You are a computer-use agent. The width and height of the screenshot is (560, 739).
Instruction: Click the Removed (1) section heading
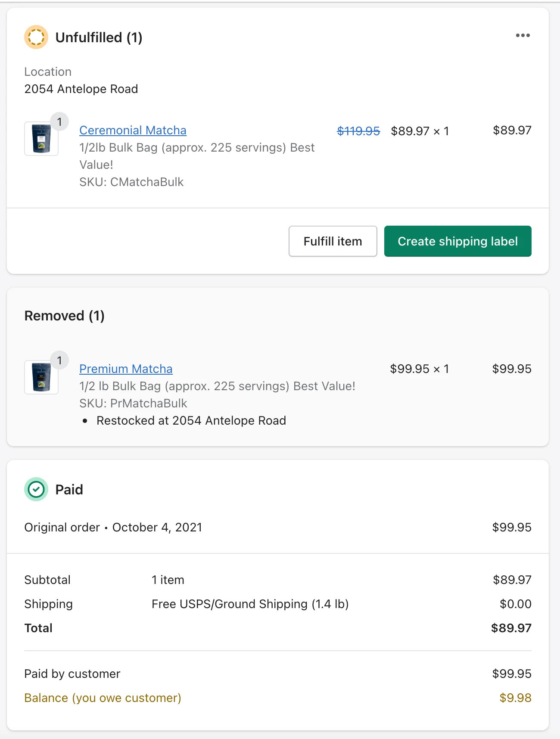(x=65, y=316)
